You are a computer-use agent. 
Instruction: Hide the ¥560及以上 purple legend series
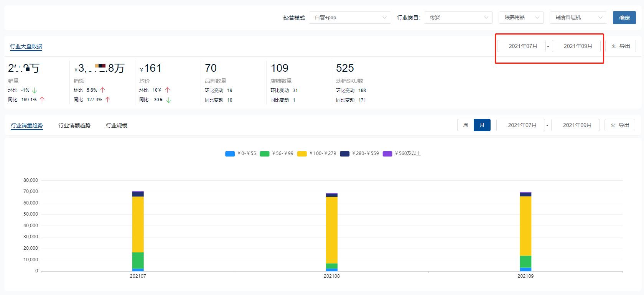point(387,154)
